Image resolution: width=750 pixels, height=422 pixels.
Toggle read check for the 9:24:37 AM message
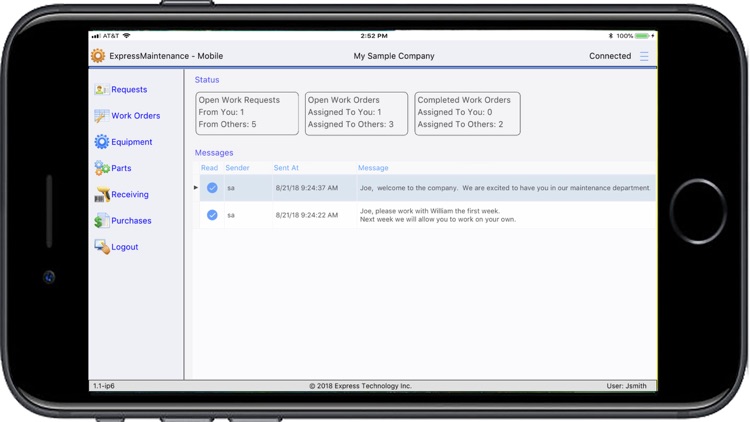(x=212, y=188)
